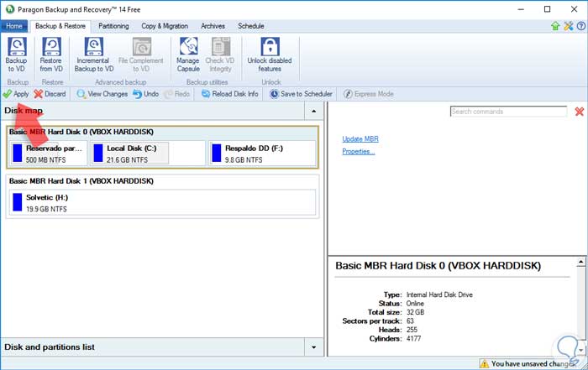
Task: Open the help question mark icon
Action: [581, 26]
